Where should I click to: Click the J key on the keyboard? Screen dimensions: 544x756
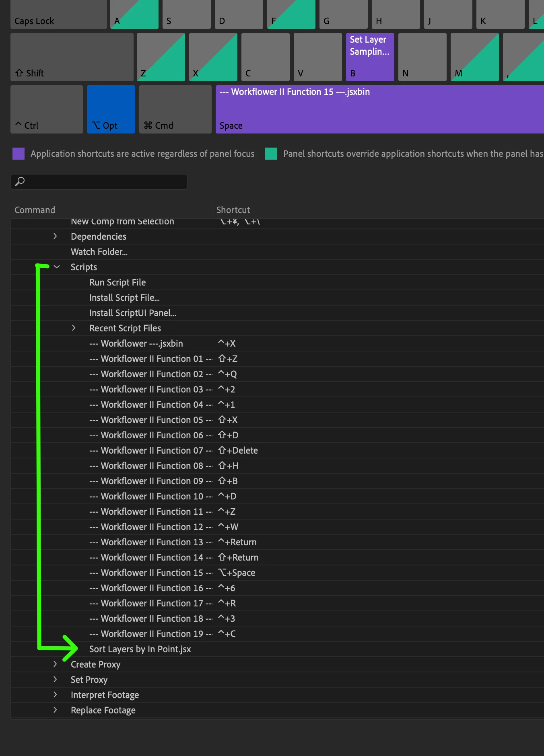point(448,14)
